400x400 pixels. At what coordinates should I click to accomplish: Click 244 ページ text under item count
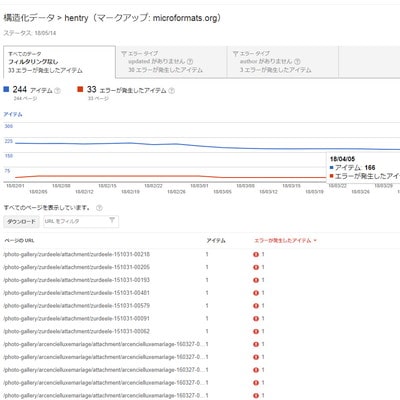25,99
